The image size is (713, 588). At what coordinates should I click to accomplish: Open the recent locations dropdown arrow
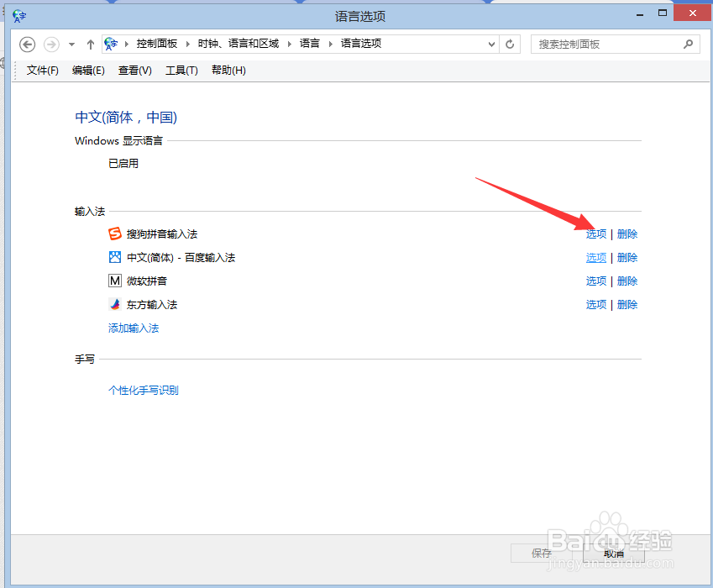click(x=71, y=45)
